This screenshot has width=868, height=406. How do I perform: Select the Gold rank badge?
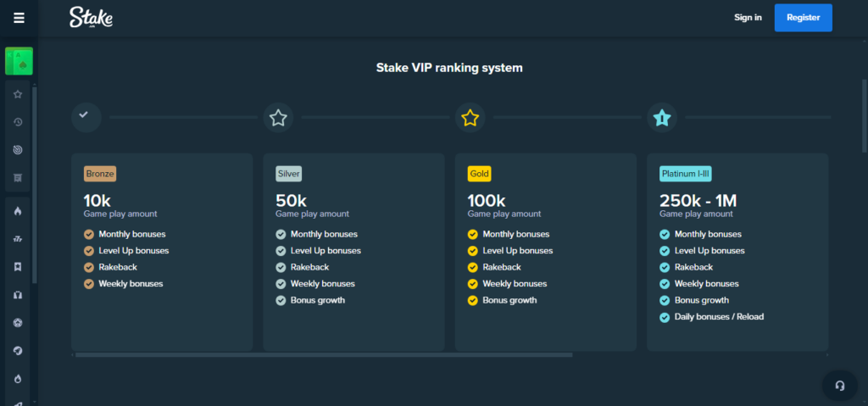pos(480,174)
